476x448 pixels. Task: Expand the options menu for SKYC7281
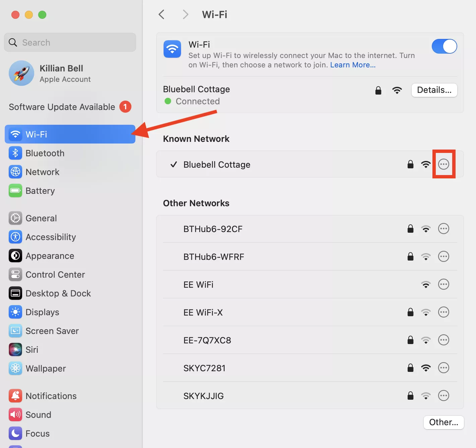point(443,368)
